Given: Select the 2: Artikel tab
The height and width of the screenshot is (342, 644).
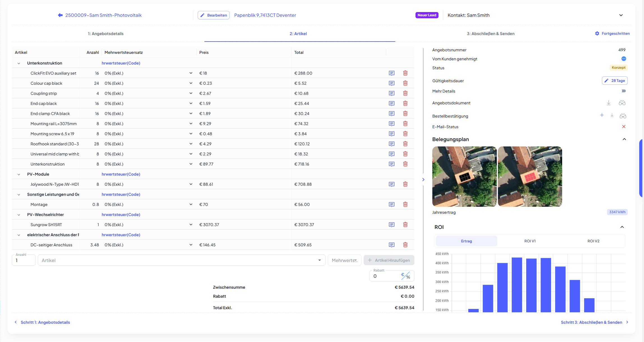Looking at the screenshot, I should (298, 34).
